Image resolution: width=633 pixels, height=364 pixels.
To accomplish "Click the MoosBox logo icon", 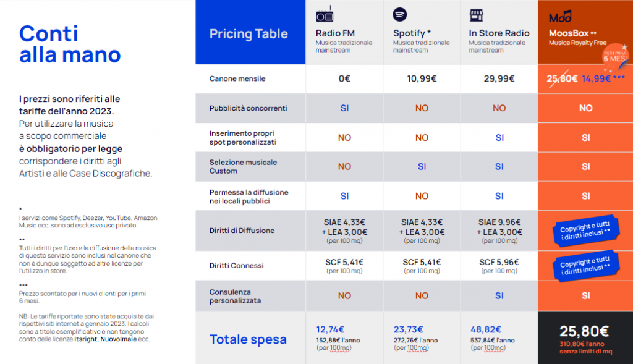I will [560, 16].
